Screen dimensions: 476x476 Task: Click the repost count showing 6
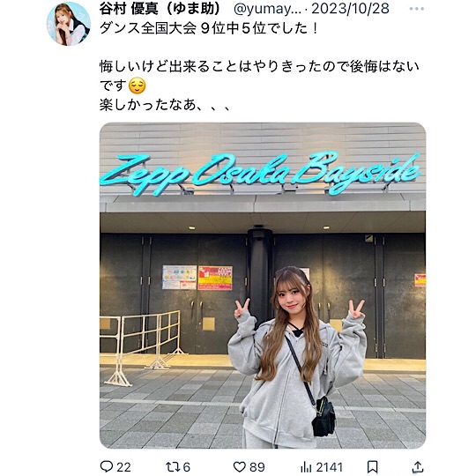[x=186, y=467]
